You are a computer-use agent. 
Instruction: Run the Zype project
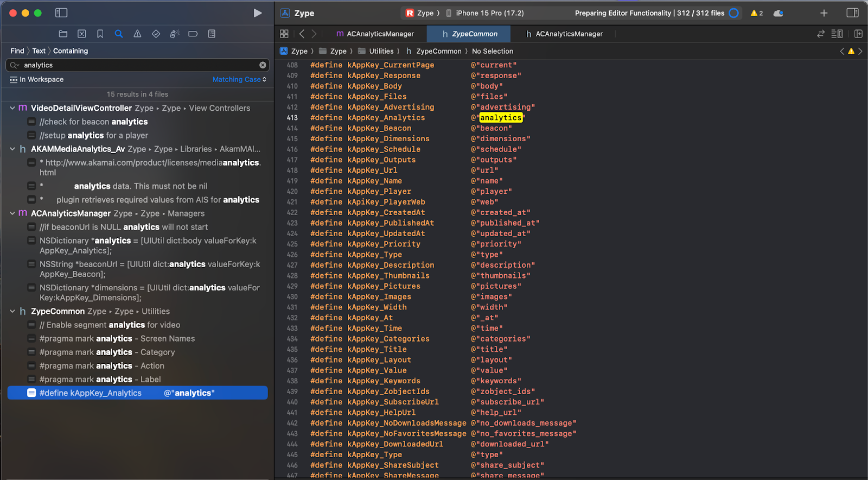(258, 13)
